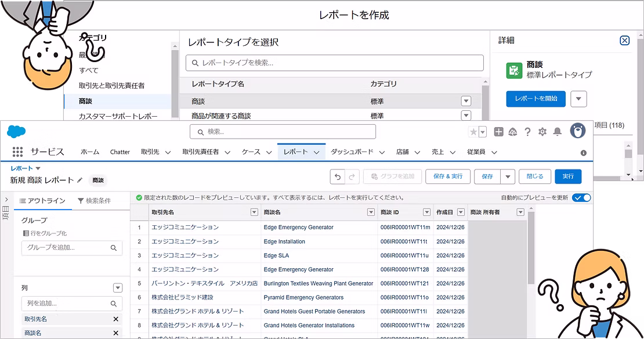Open the help question mark icon
Image resolution: width=644 pixels, height=339 pixels.
(527, 132)
